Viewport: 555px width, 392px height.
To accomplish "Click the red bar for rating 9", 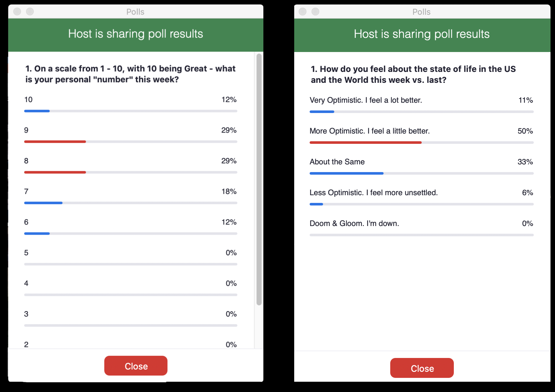I will (55, 142).
